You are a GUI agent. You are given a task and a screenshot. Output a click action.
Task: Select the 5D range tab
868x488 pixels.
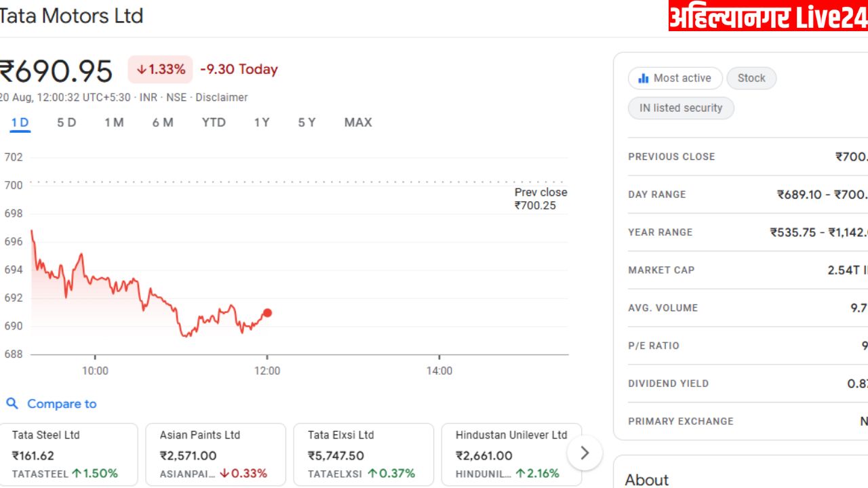coord(66,123)
